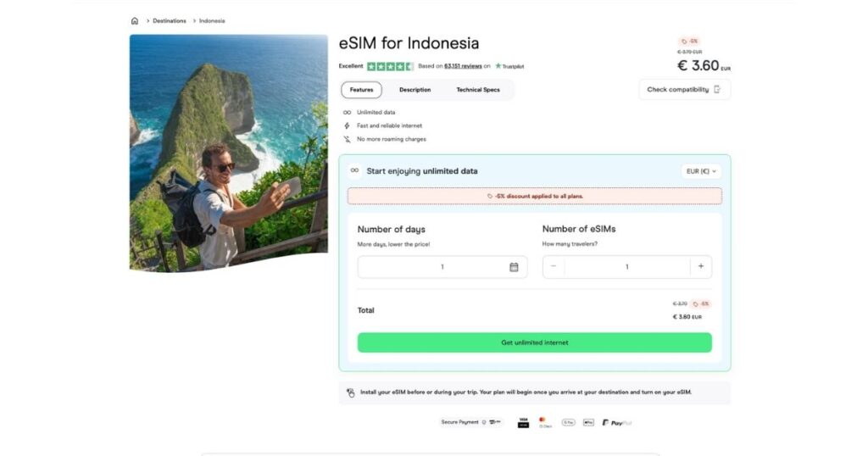Click the Mastercard payment icon

pyautogui.click(x=545, y=422)
